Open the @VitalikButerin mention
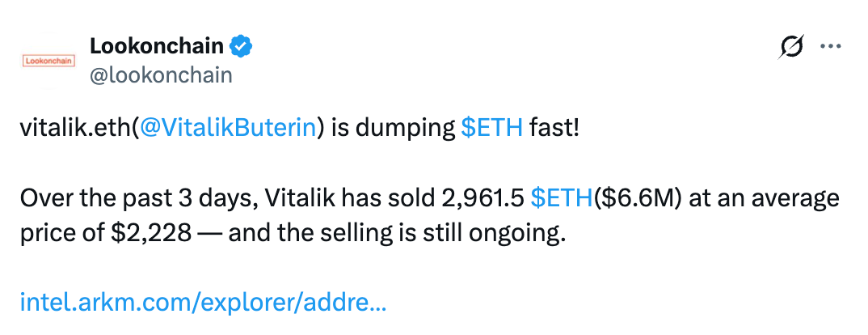868x335 pixels. point(227,129)
